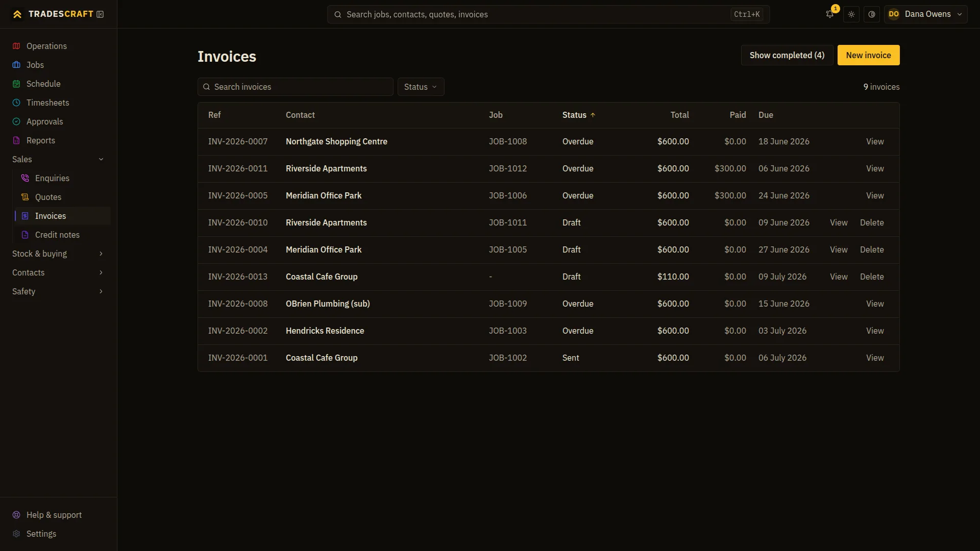Click the Timesheets clock icon
This screenshot has height=551, width=980.
[16, 103]
